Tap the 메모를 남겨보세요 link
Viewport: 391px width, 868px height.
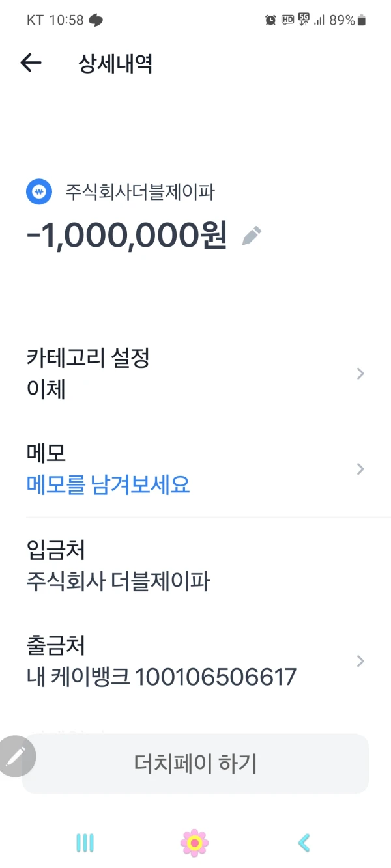(108, 485)
